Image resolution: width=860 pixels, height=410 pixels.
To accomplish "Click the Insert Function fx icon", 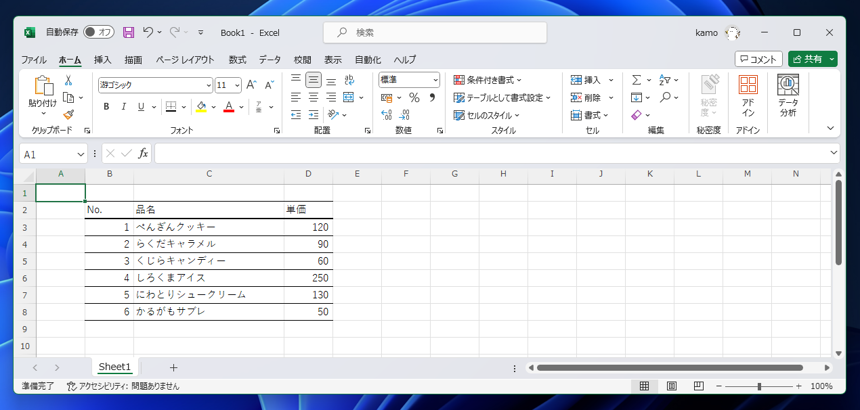I will click(143, 153).
